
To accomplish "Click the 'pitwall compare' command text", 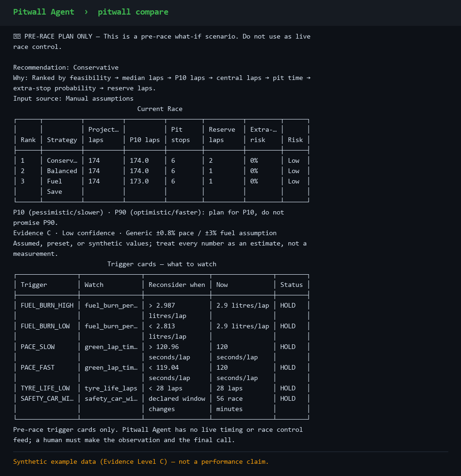I will [133, 12].
